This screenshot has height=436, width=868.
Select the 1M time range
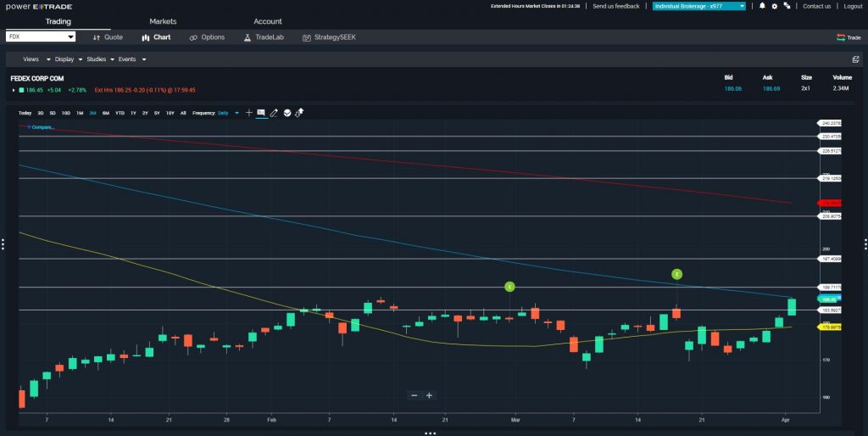click(80, 113)
